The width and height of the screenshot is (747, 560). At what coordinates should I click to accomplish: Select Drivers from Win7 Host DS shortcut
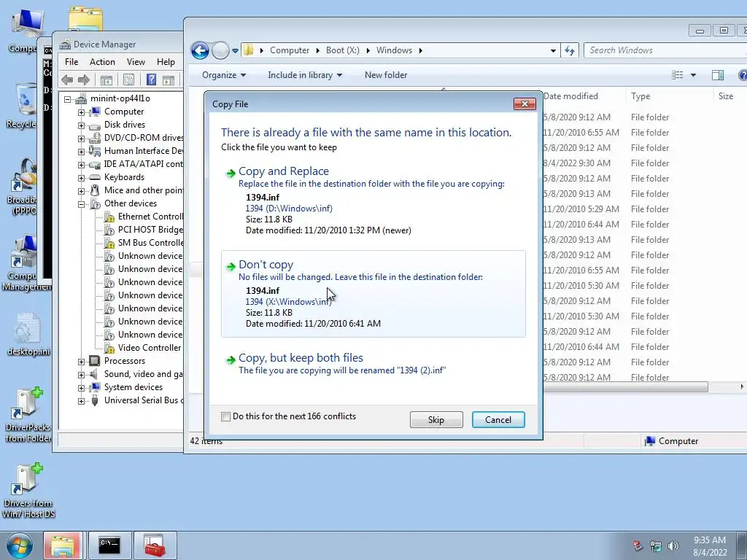[x=28, y=491]
